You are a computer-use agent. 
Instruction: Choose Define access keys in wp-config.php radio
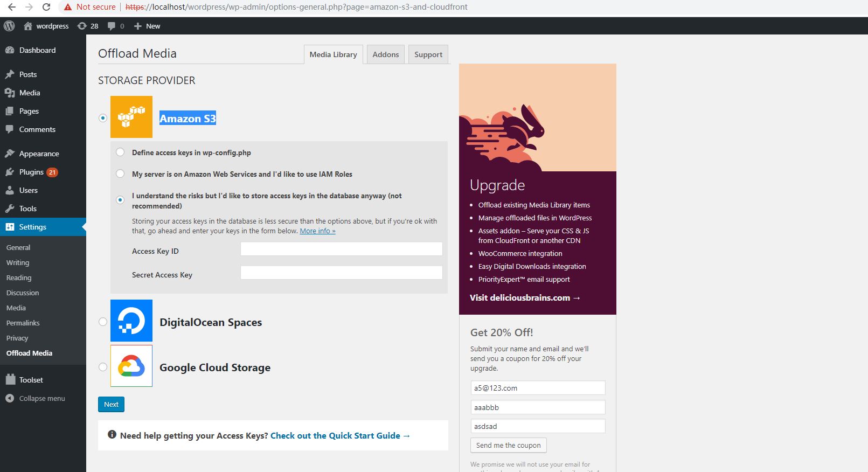pyautogui.click(x=120, y=152)
